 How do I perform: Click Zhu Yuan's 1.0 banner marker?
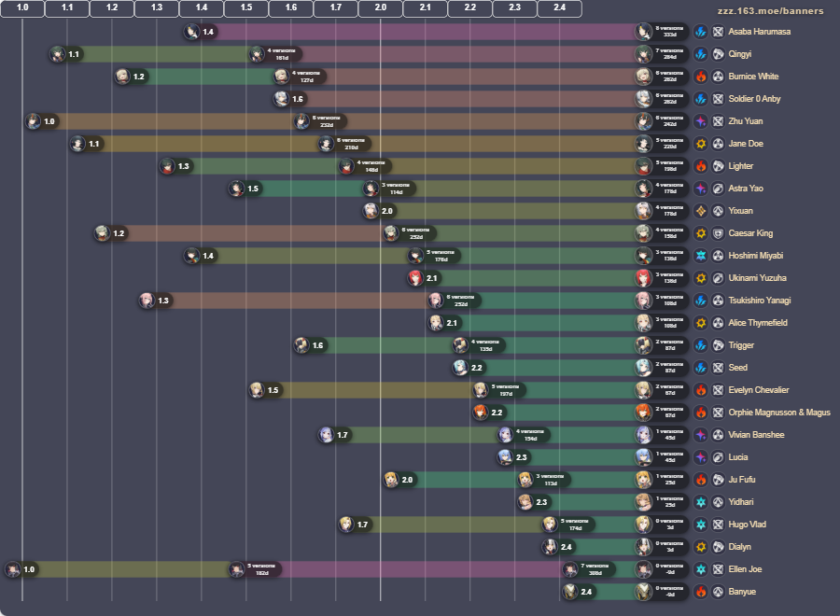(x=42, y=121)
